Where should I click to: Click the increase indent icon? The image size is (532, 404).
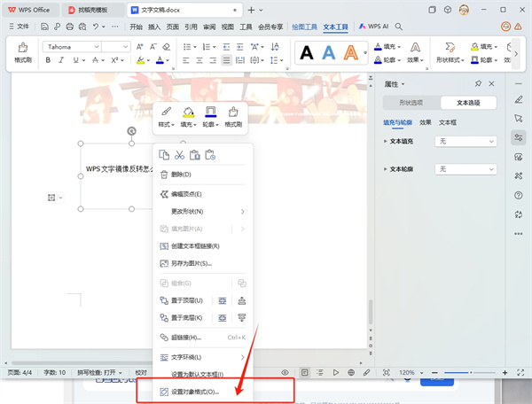tap(240, 47)
